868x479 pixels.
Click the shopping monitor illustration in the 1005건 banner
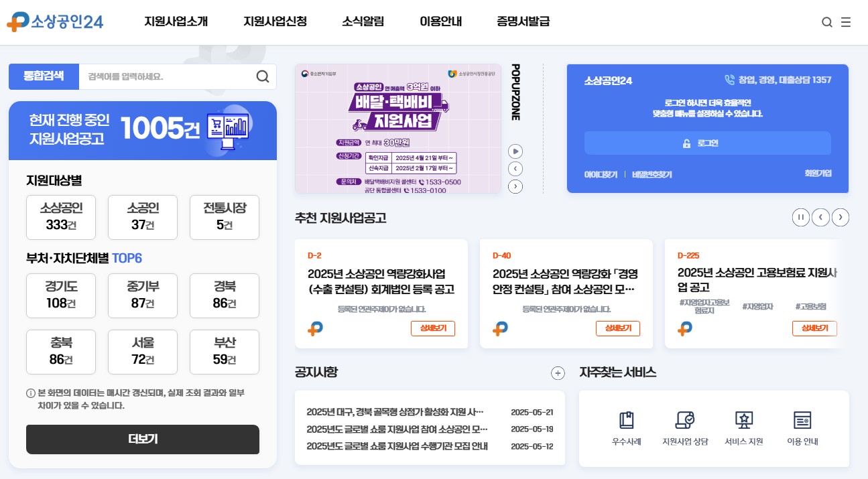228,129
